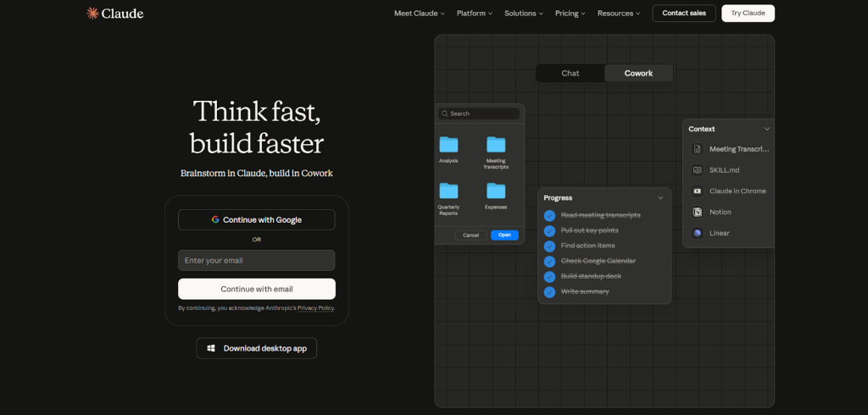This screenshot has width=868, height=415.
Task: Click the Linear icon in Context panel
Action: tap(697, 233)
